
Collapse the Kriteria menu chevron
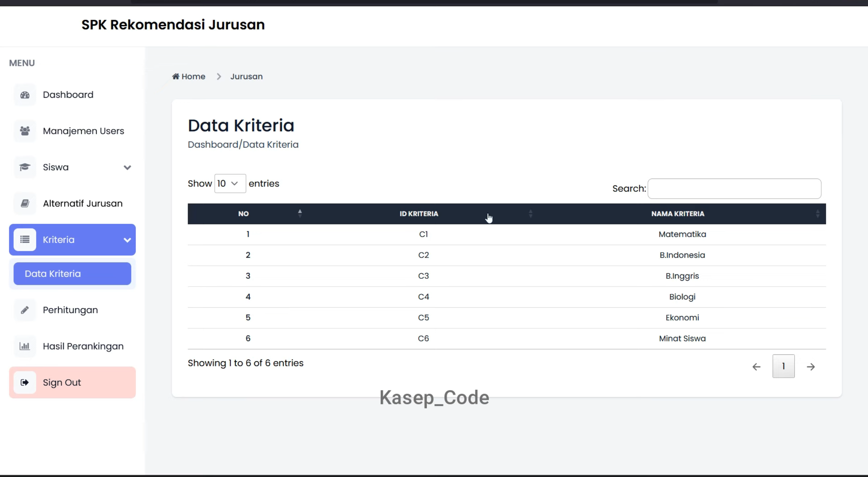127,240
